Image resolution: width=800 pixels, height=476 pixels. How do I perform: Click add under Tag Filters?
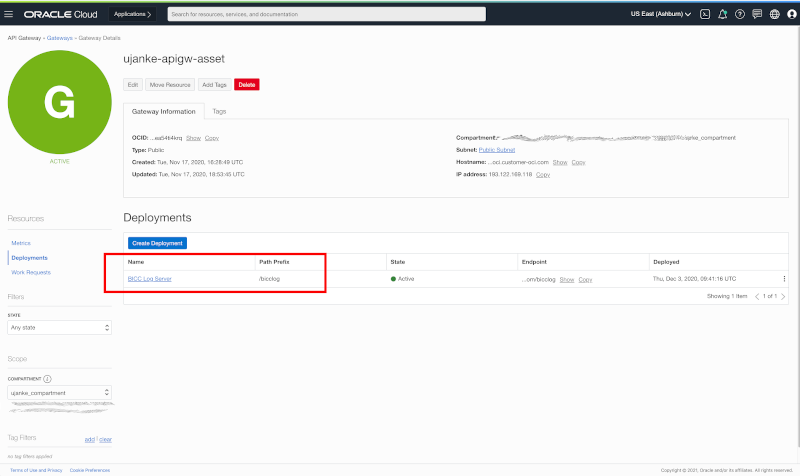pyautogui.click(x=90, y=439)
